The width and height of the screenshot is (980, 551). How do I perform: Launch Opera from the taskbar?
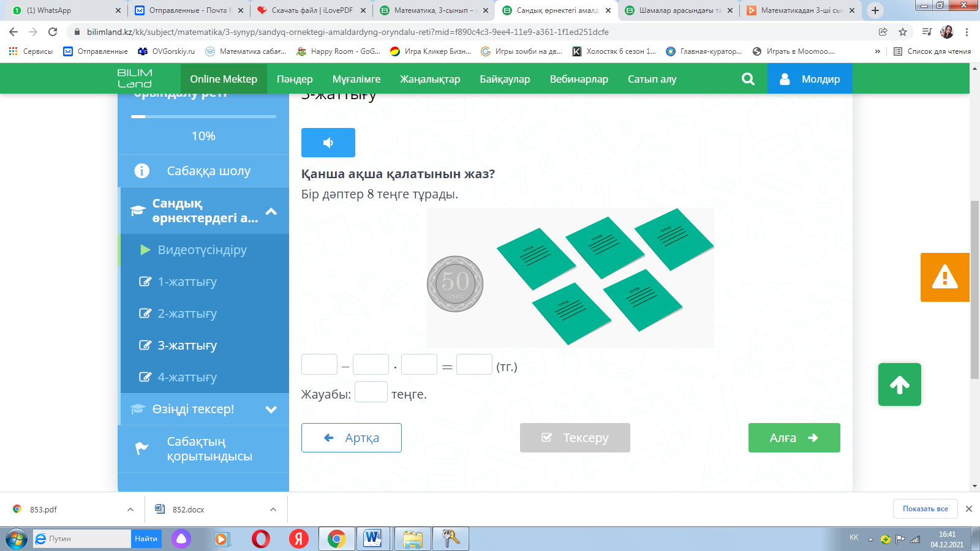point(261,539)
